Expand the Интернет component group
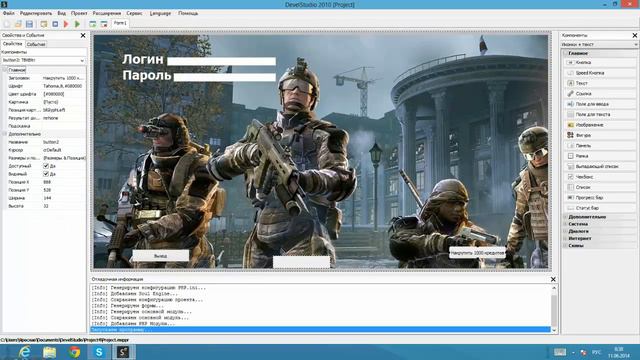 point(565,238)
